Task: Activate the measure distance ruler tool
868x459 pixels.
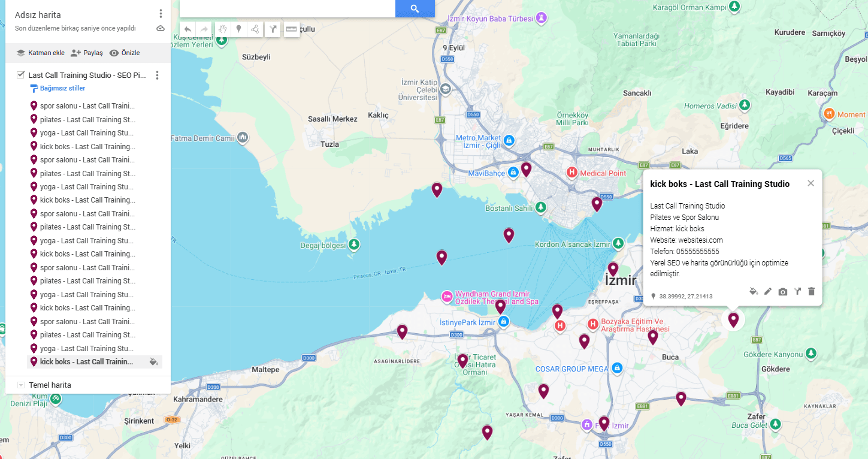Action: point(292,29)
